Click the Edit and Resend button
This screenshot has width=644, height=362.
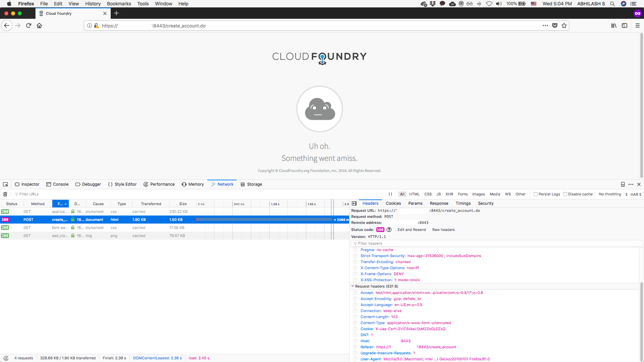pos(412,230)
